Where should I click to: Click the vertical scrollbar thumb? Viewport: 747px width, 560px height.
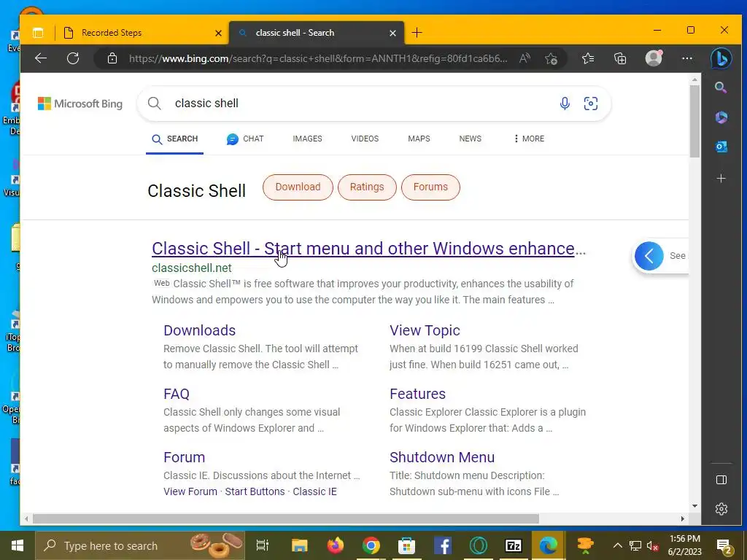[694, 121]
